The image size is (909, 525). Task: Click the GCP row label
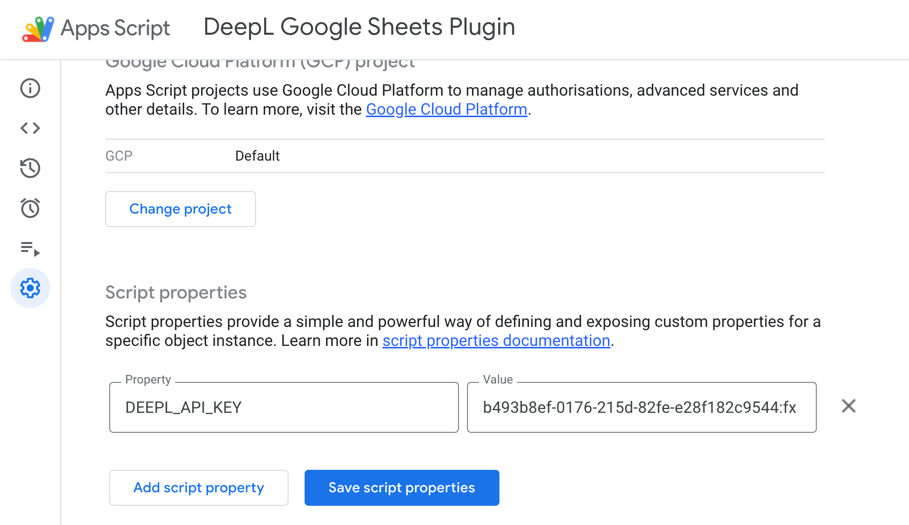(x=119, y=156)
